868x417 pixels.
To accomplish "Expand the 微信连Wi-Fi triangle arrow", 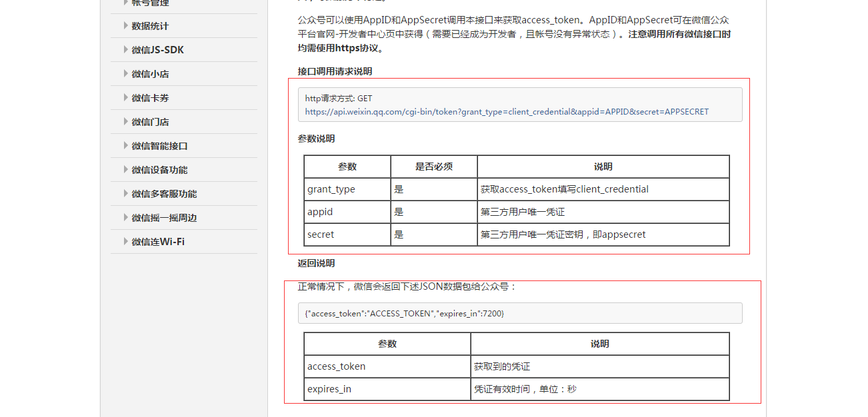I will coord(126,241).
